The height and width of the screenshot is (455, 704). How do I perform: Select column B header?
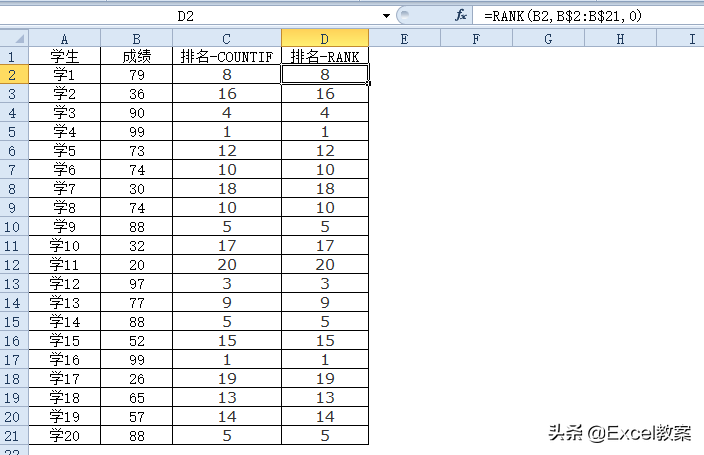coord(136,39)
